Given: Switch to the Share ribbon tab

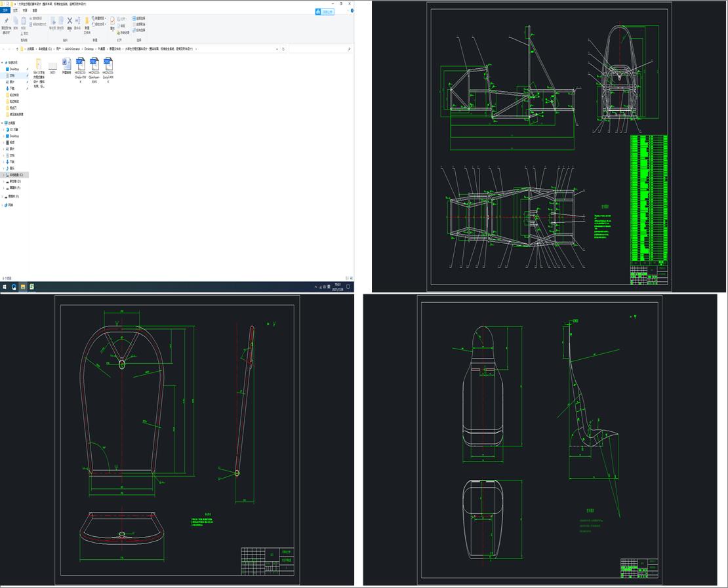Looking at the screenshot, I should point(25,10).
